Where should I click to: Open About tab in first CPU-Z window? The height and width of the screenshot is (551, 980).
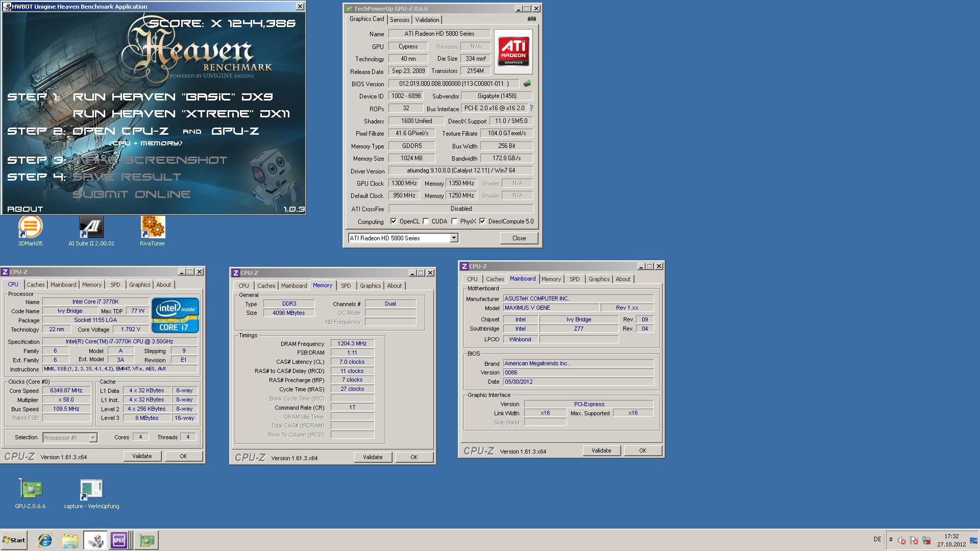(164, 285)
